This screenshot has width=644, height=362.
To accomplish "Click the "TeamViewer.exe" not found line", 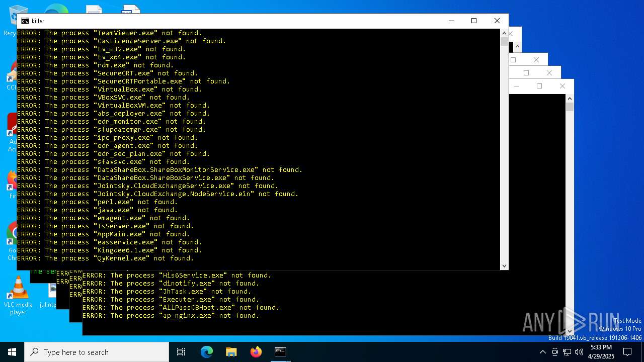I will (109, 33).
